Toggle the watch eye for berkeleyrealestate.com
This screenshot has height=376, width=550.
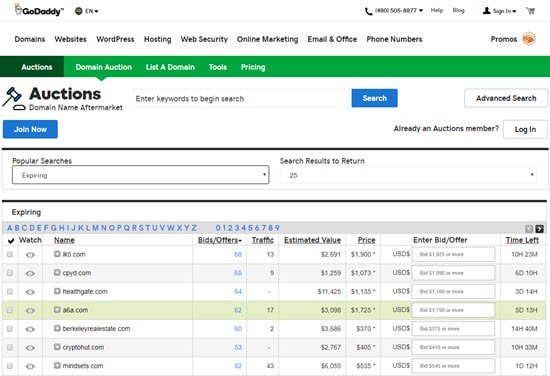click(x=30, y=329)
